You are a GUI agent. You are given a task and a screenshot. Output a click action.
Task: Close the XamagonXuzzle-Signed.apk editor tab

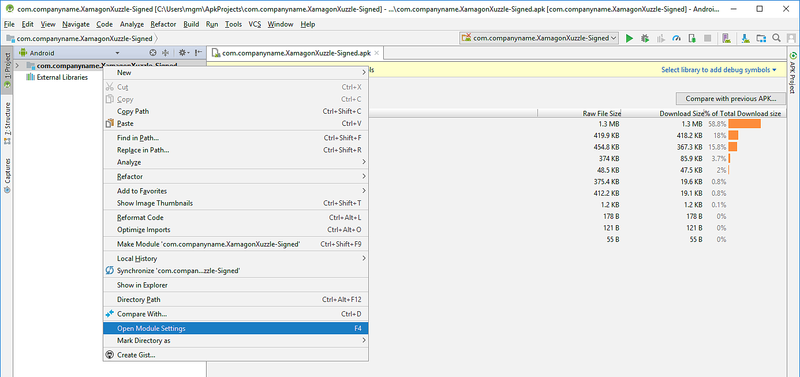[x=377, y=53]
